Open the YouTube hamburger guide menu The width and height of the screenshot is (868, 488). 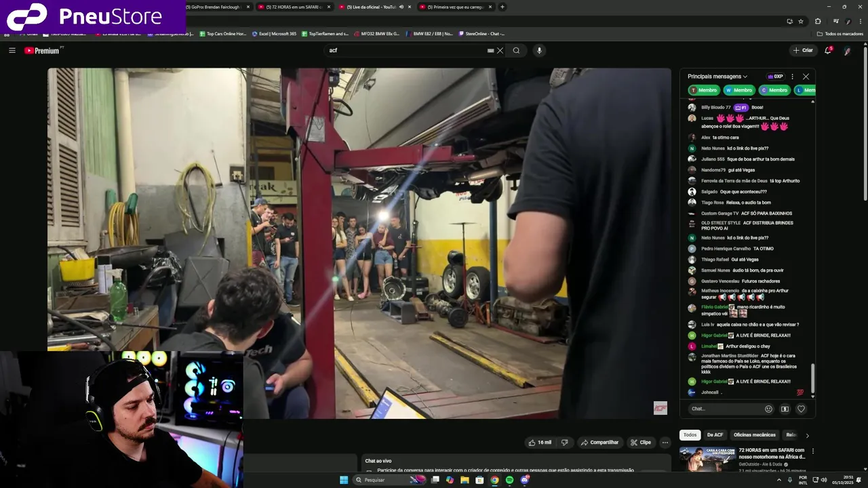point(12,50)
